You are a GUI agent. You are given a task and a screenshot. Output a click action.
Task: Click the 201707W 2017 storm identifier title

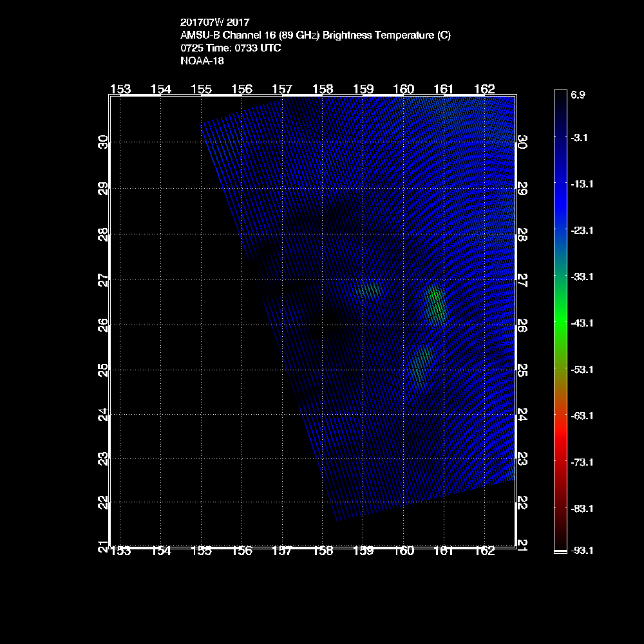[x=214, y=23]
